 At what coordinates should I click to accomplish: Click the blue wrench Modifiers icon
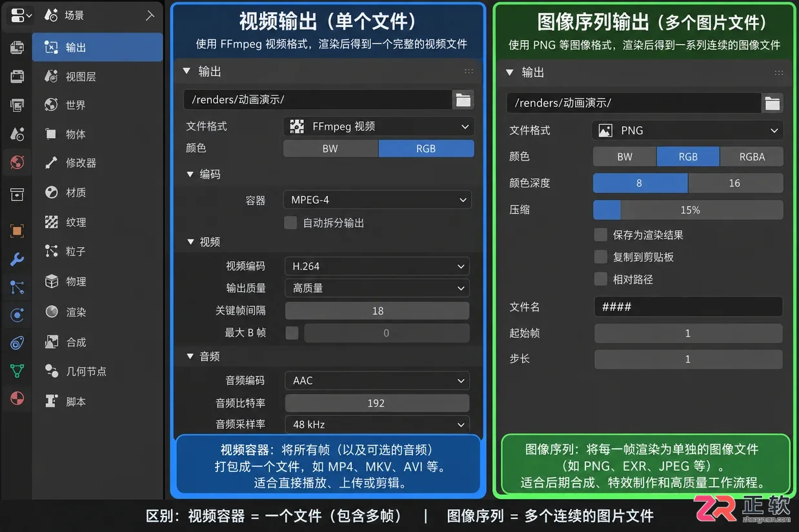17,259
